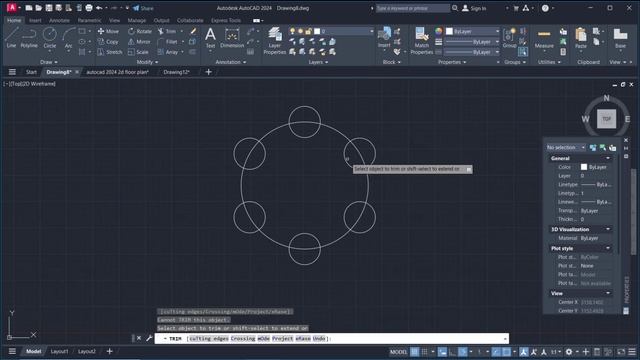Select the Polyline tool
This screenshot has width=640, height=360.
[x=29, y=38]
